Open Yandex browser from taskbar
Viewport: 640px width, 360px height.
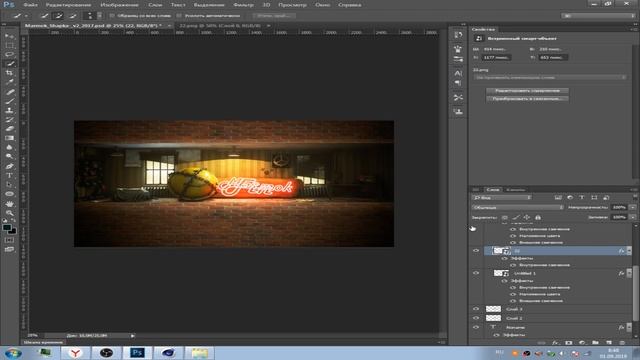75,353
